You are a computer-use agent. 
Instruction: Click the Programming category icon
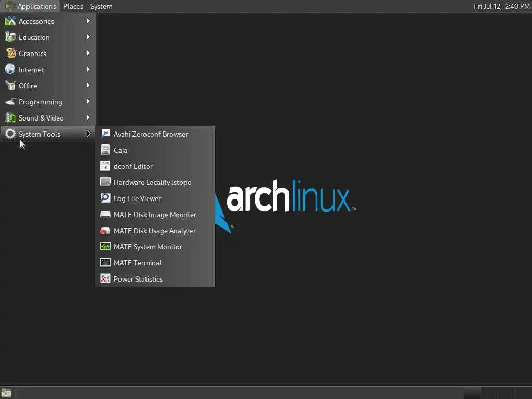pyautogui.click(x=10, y=102)
